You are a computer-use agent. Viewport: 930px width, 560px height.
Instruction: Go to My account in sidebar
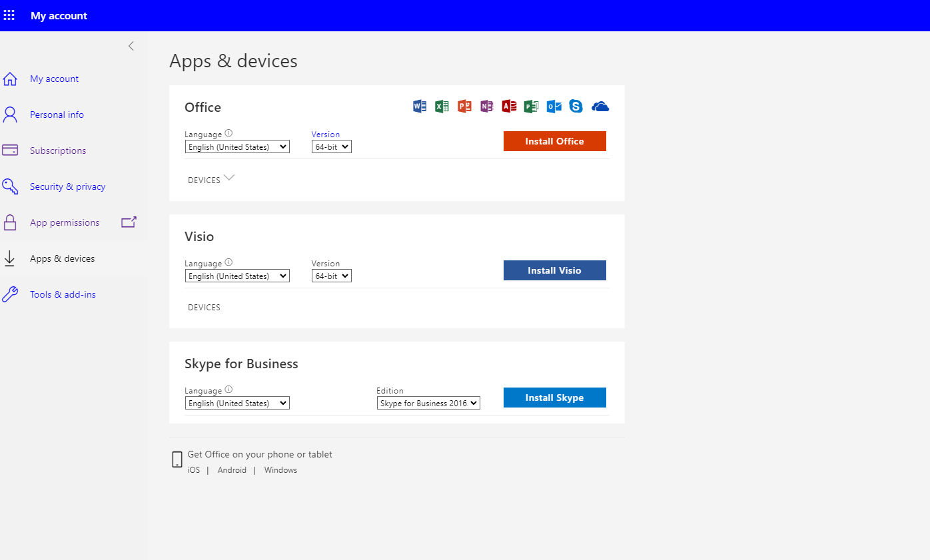point(54,79)
